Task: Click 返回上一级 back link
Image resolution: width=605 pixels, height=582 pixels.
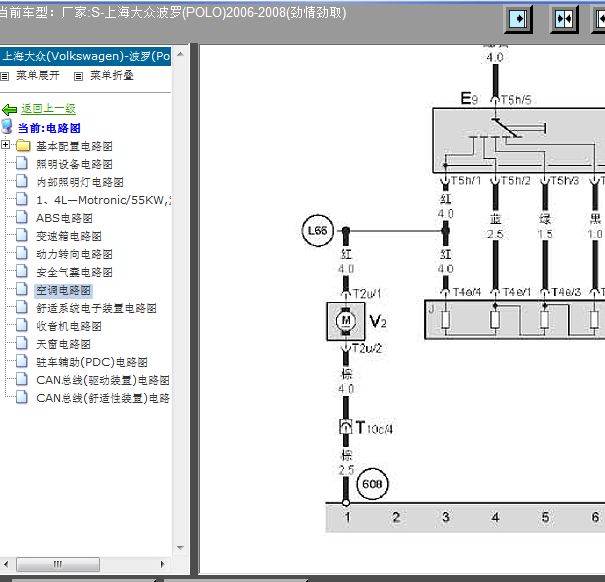Action: tap(48, 109)
